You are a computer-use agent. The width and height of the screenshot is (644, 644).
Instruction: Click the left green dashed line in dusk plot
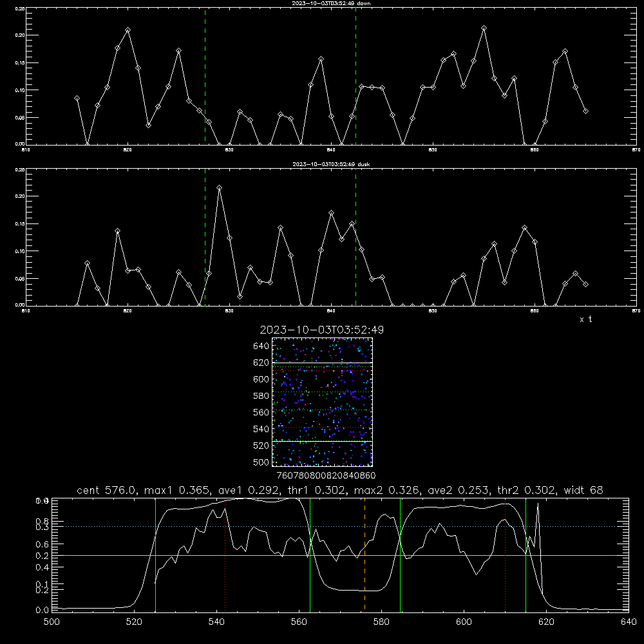[x=205, y=237]
